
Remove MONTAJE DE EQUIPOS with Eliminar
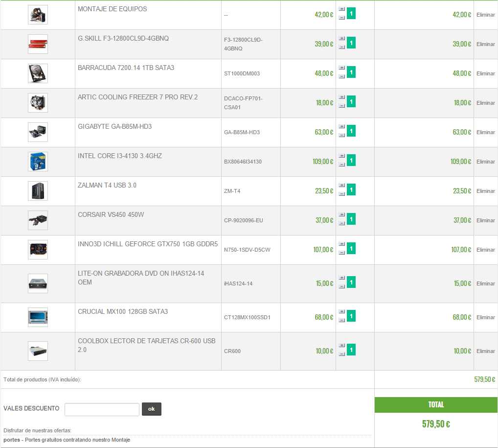(x=486, y=15)
